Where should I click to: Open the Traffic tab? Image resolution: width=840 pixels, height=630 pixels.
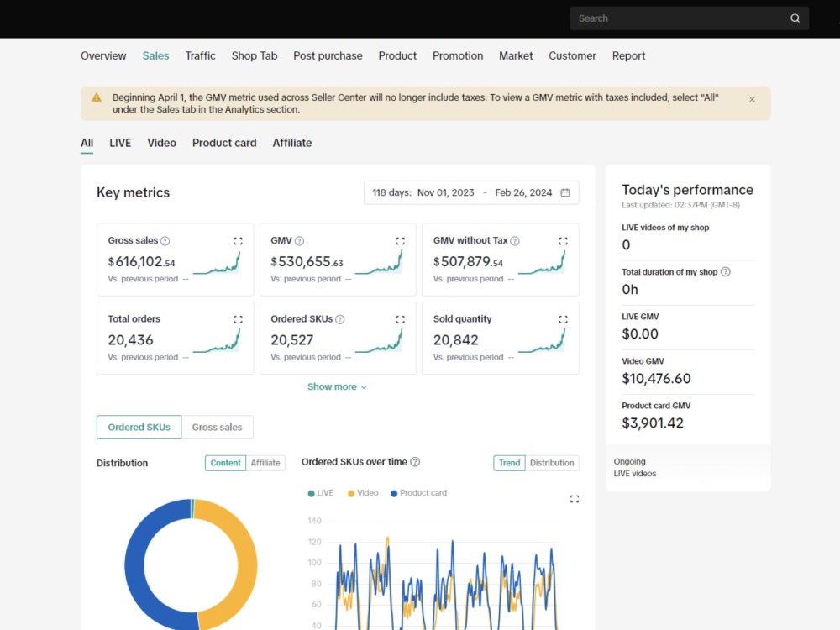(201, 55)
